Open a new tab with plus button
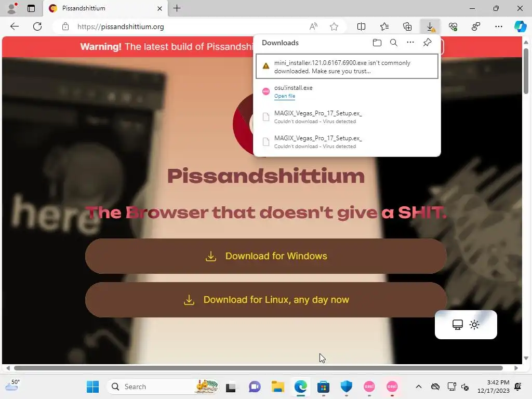The height and width of the screenshot is (399, 532). pos(177,8)
